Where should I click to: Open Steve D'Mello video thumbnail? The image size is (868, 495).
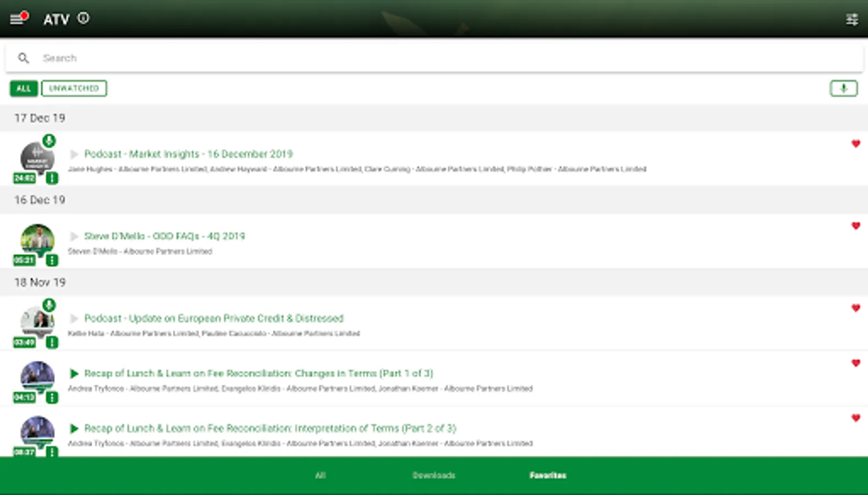(x=37, y=240)
